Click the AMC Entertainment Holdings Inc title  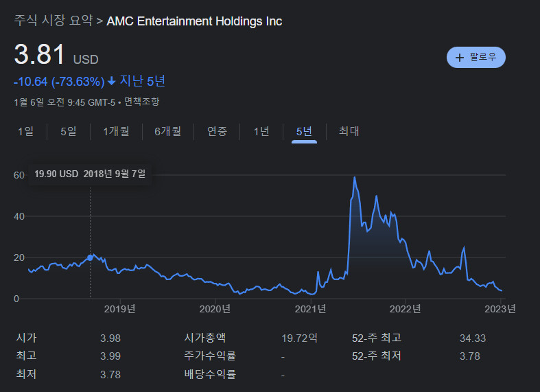[194, 21]
